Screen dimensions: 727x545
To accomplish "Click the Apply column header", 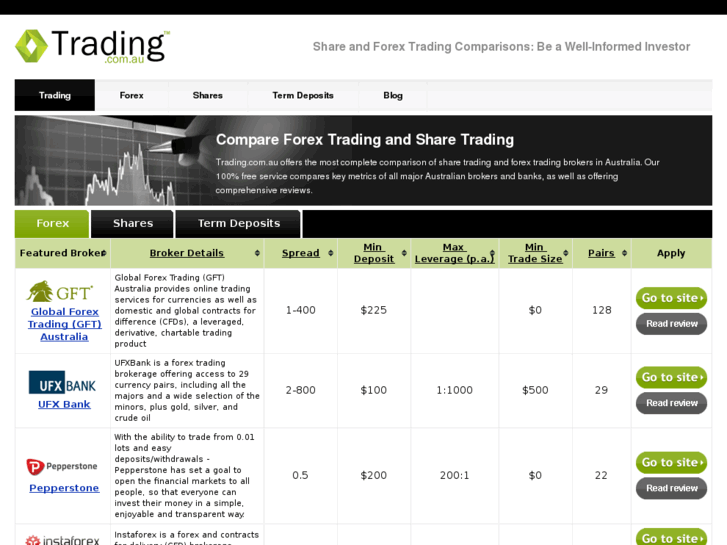I will pyautogui.click(x=671, y=253).
